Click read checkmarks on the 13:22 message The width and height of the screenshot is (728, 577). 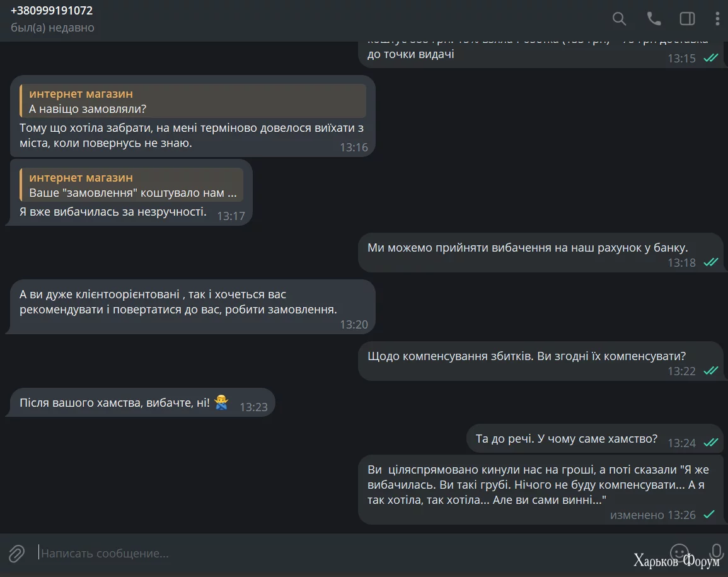[x=711, y=371]
